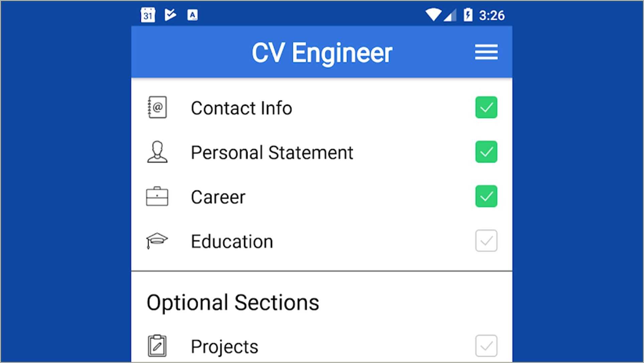The width and height of the screenshot is (644, 363).
Task: Select the Personal Statement row
Action: click(x=272, y=152)
